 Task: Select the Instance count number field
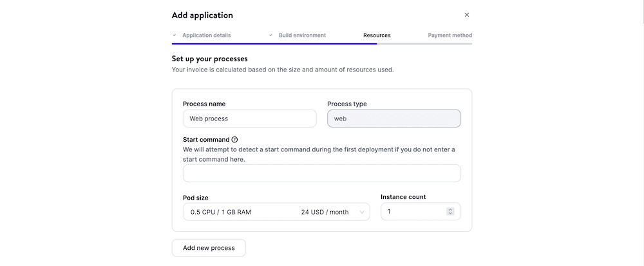click(x=413, y=212)
